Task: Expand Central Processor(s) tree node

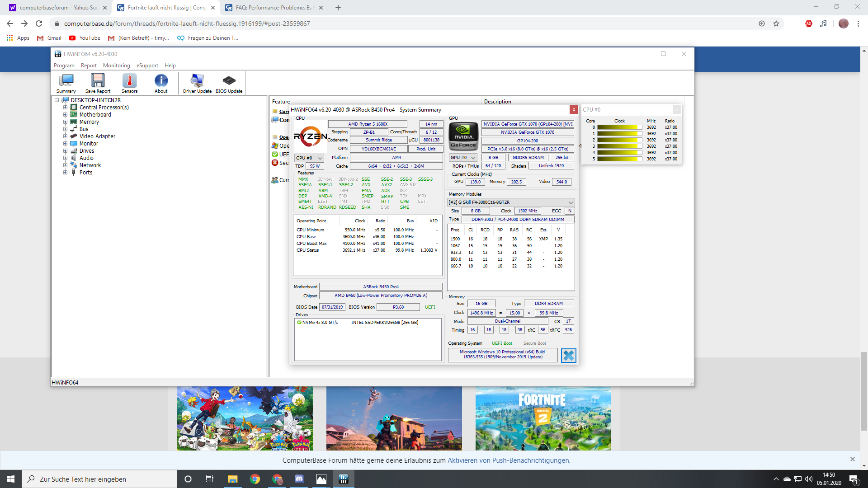Action: (65, 108)
